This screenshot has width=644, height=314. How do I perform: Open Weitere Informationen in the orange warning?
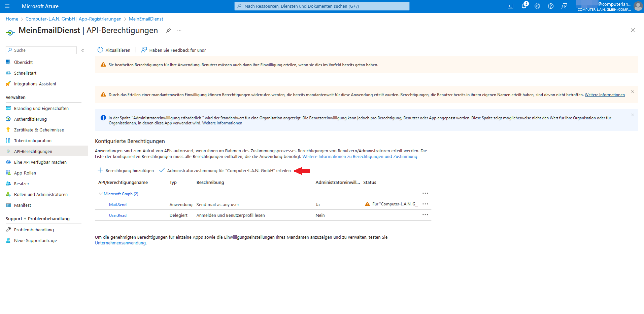pyautogui.click(x=605, y=95)
